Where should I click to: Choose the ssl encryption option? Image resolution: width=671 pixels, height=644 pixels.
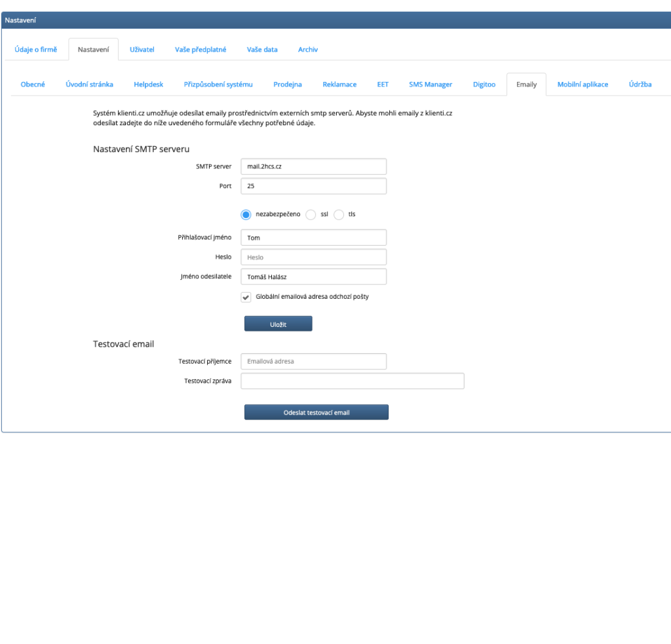(x=311, y=214)
